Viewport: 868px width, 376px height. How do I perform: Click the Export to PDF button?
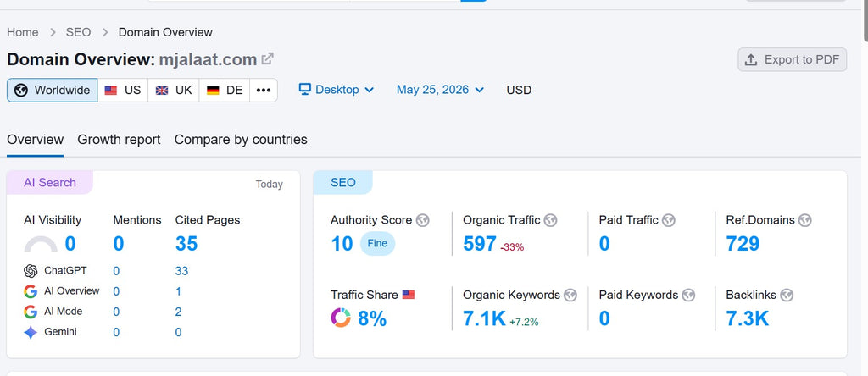[x=793, y=60]
